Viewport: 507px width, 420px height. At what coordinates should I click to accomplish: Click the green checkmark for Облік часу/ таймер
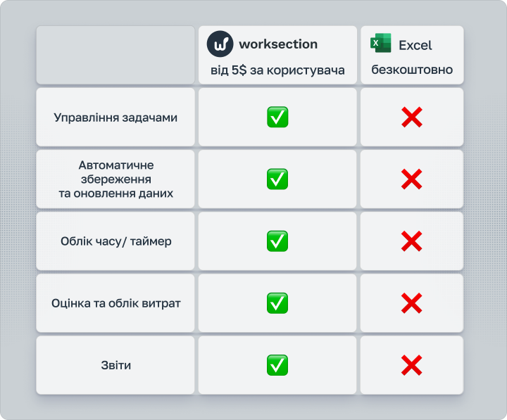[x=277, y=241]
